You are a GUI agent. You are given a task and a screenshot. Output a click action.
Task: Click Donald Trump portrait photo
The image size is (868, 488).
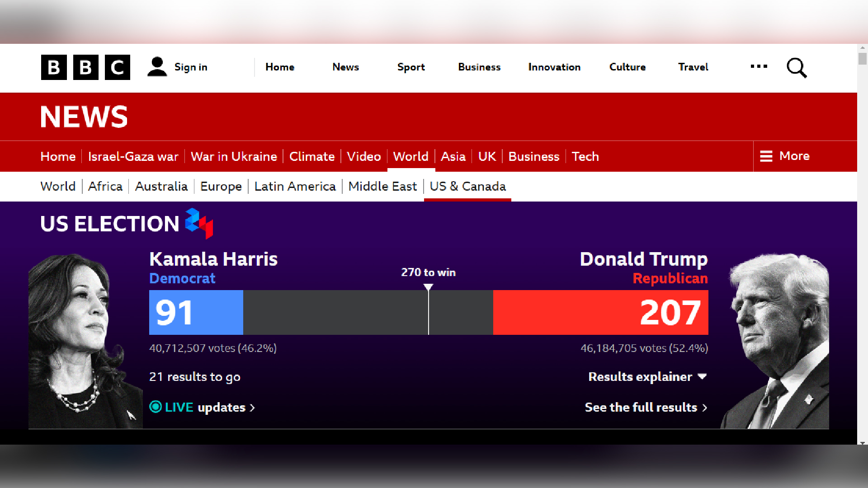(x=775, y=341)
